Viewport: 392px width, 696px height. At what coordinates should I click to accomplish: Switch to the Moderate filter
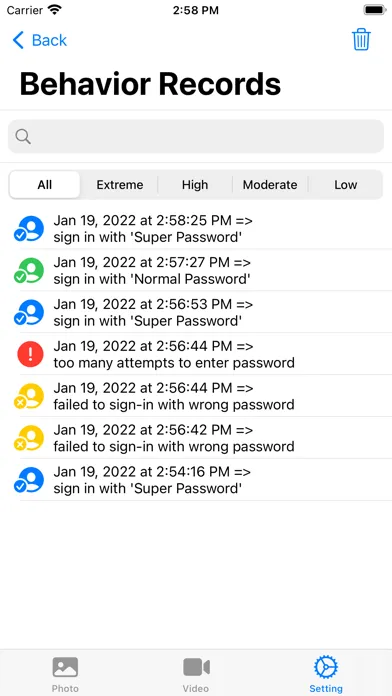click(270, 185)
